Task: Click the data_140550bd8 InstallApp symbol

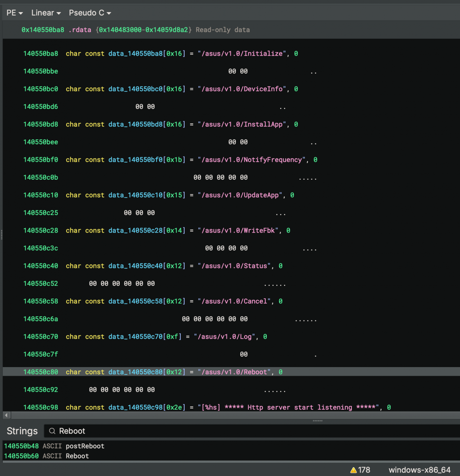Action: [x=135, y=124]
